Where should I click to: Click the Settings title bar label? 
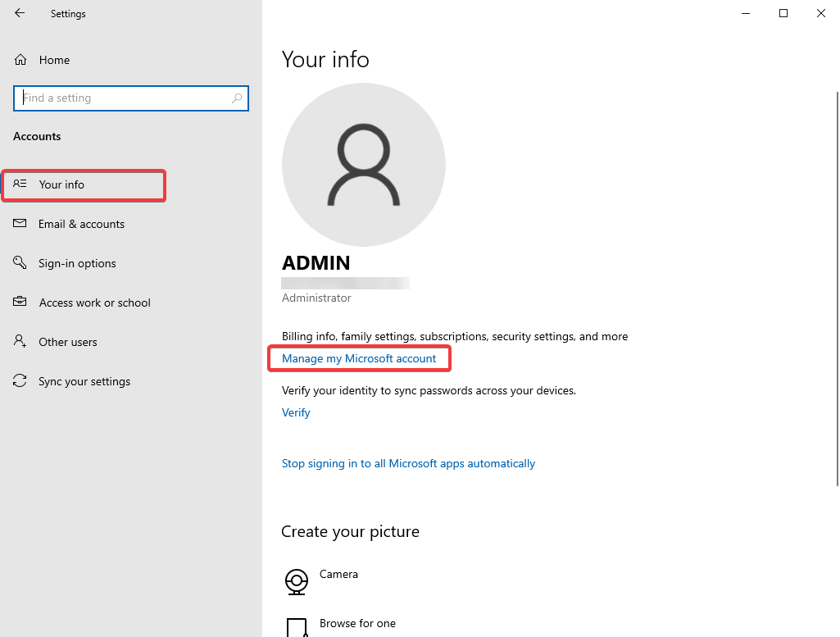click(x=68, y=13)
